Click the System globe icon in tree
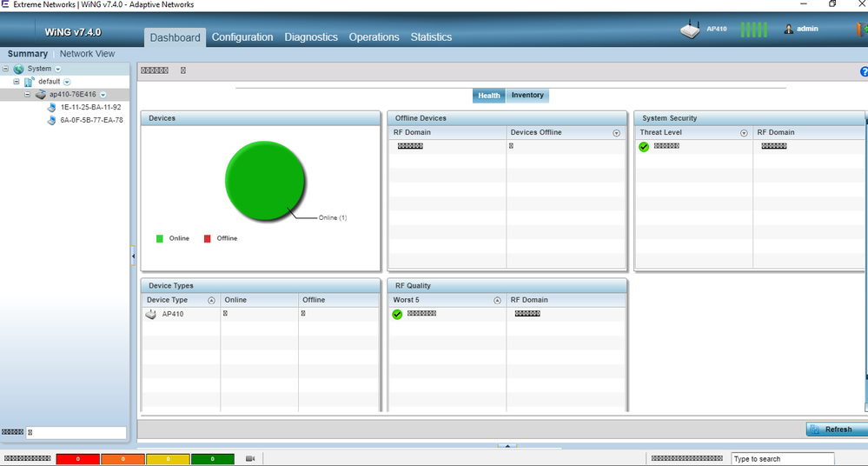 pos(19,69)
